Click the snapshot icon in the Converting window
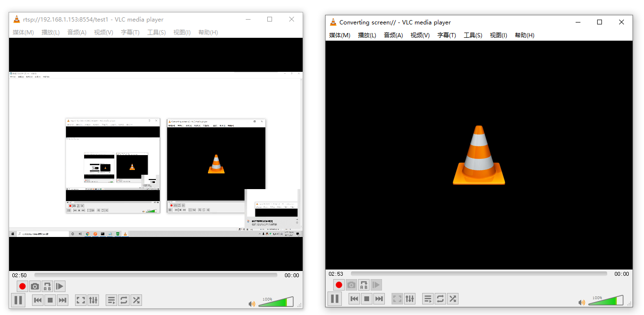The height and width of the screenshot is (315, 644). click(351, 285)
